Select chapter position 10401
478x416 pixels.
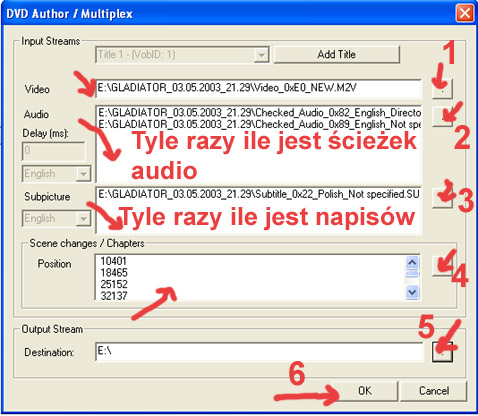pos(114,261)
